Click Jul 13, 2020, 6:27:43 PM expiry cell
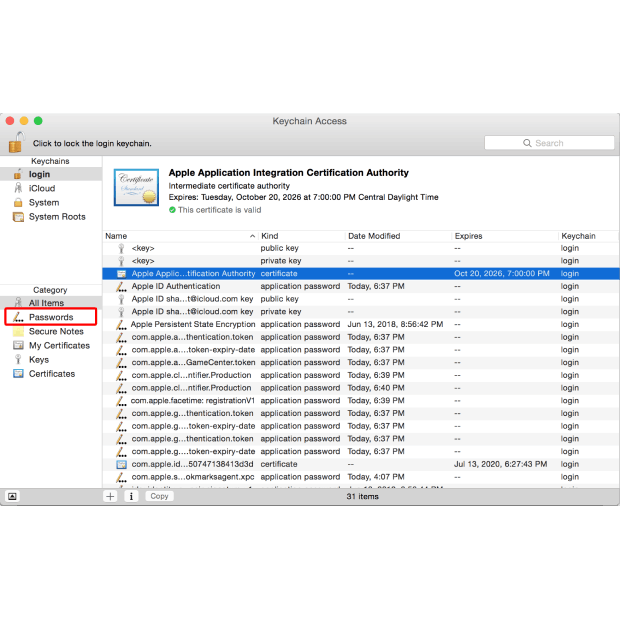Screen dimensions: 620x620 click(501, 464)
